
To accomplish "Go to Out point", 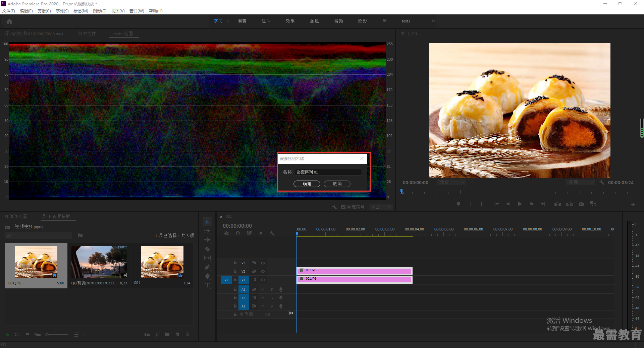I will pos(543,204).
